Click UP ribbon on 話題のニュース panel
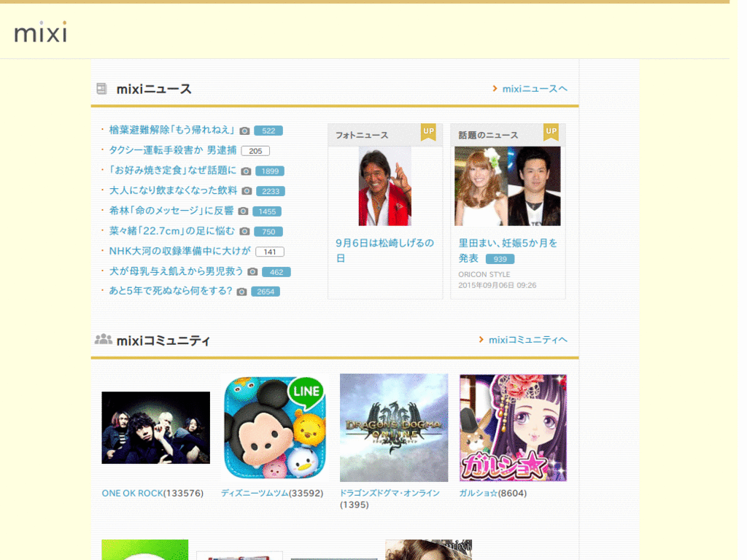Viewport: 747px width, 560px height. pyautogui.click(x=551, y=132)
